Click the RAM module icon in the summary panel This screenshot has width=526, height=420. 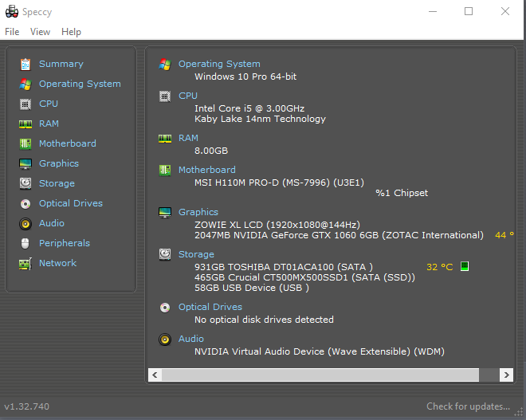(x=165, y=139)
